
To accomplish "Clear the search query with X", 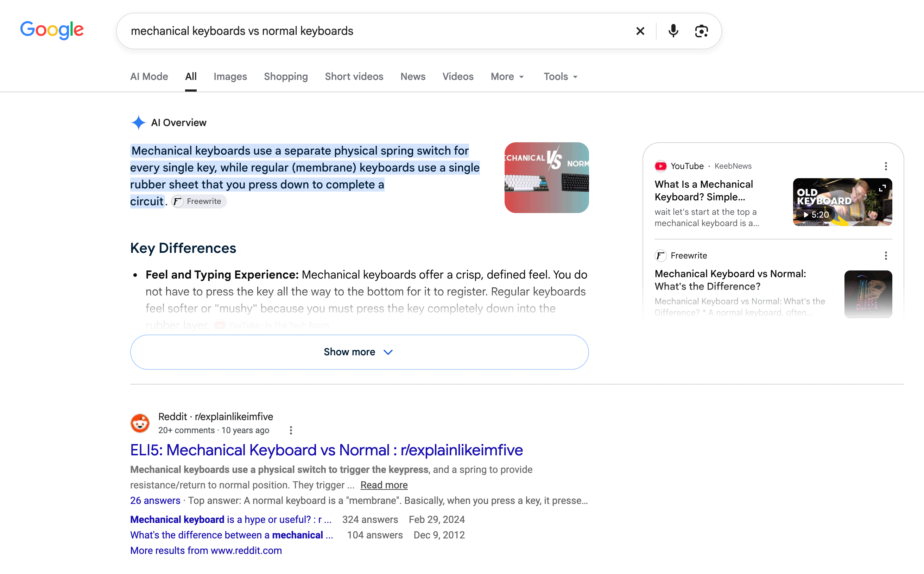I will [640, 31].
